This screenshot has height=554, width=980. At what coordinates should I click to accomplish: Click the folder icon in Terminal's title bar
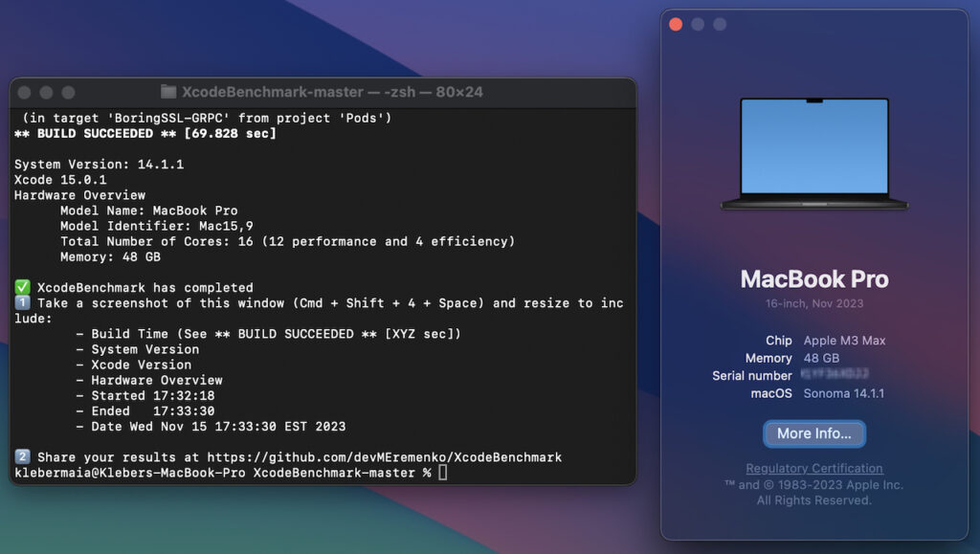coord(167,92)
